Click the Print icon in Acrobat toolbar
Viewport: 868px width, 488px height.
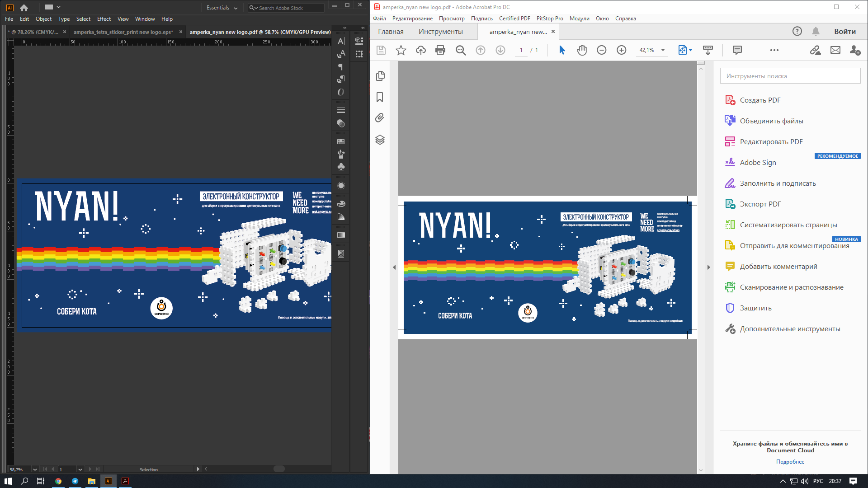tap(440, 50)
